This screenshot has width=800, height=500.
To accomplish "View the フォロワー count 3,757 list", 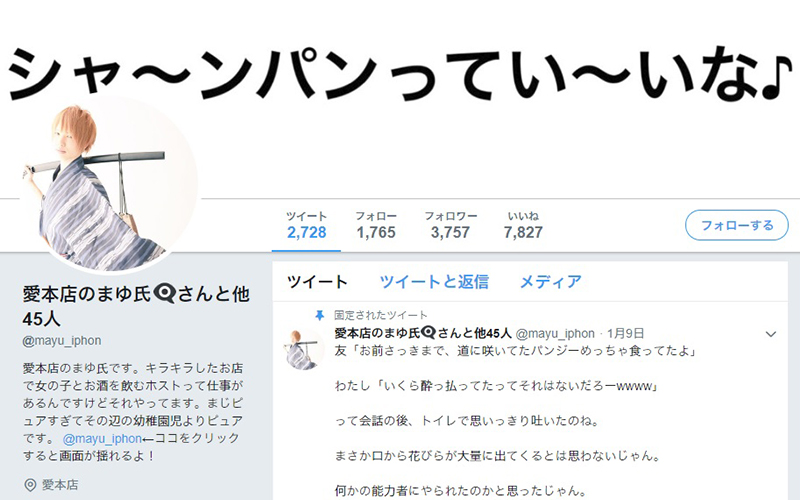I will (451, 225).
